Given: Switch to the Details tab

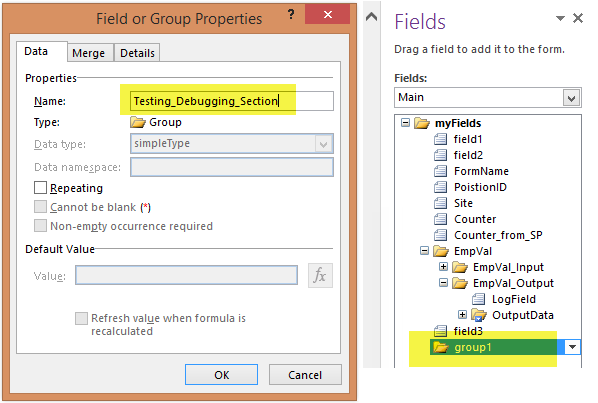Looking at the screenshot, I should coord(137,53).
